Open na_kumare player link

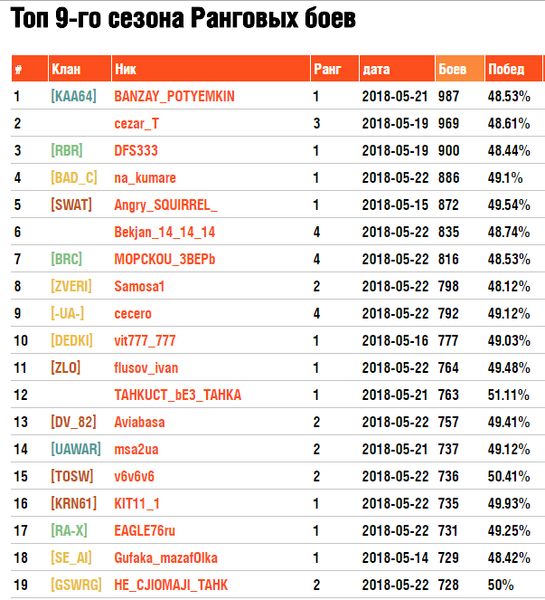(x=145, y=178)
